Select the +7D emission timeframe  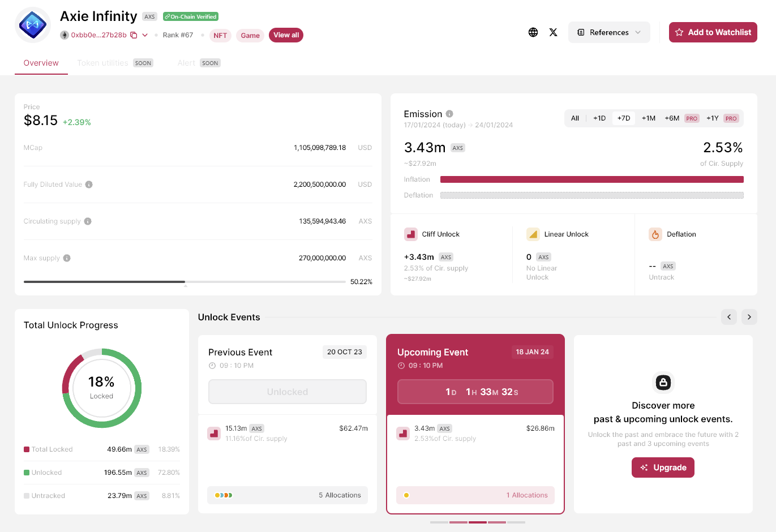624,118
